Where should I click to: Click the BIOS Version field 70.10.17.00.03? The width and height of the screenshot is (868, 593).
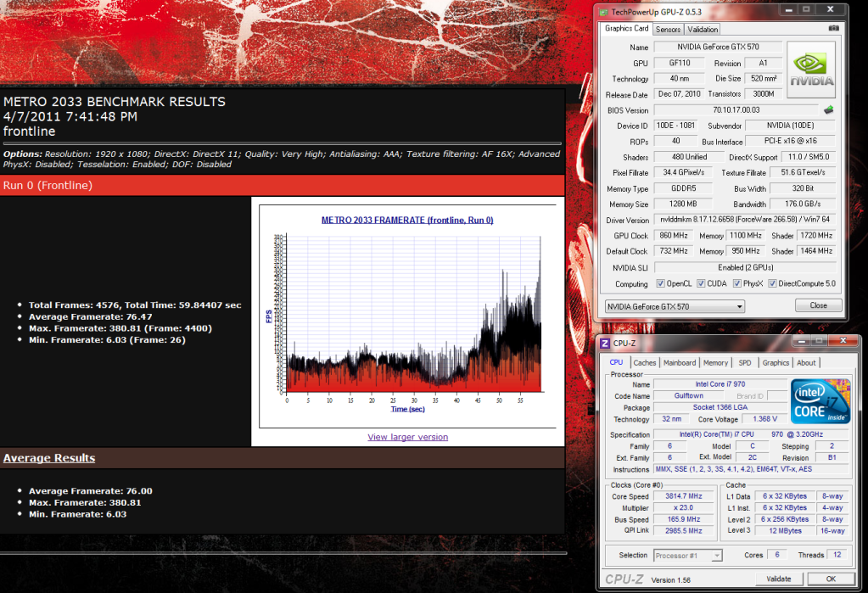(736, 110)
